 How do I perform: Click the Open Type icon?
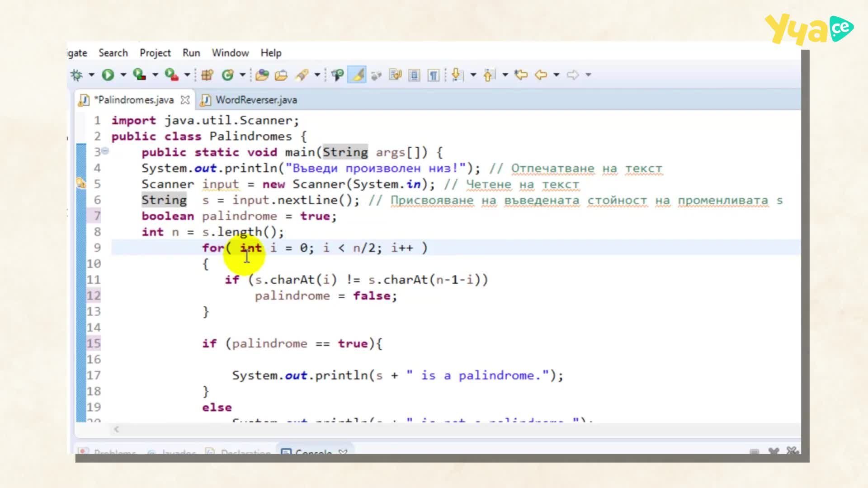click(262, 75)
